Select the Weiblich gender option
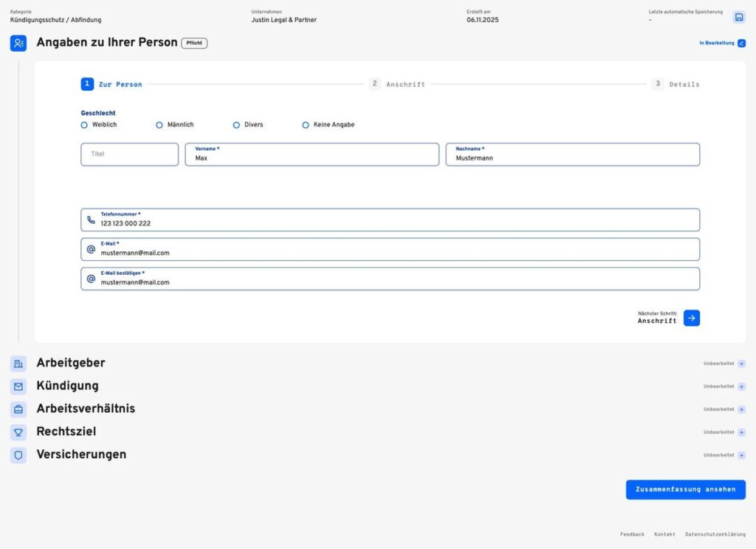 point(84,125)
